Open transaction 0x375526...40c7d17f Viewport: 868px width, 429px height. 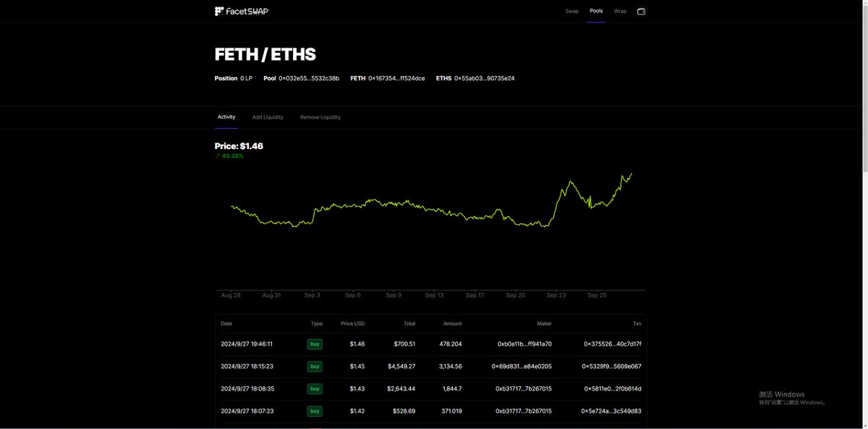pos(612,344)
